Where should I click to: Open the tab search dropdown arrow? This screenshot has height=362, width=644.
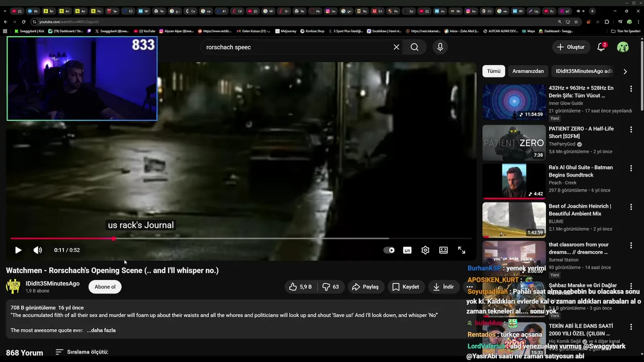point(6,11)
